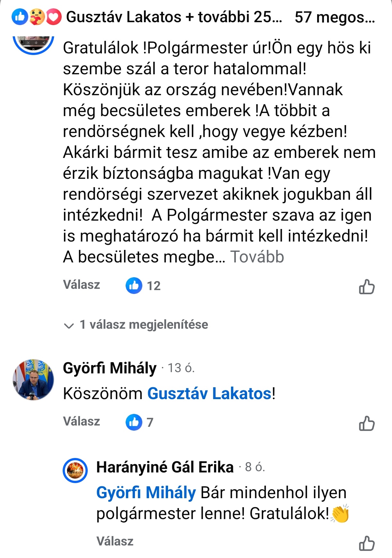
Task: Open the blue like reaction icon at top
Action: click(20, 17)
